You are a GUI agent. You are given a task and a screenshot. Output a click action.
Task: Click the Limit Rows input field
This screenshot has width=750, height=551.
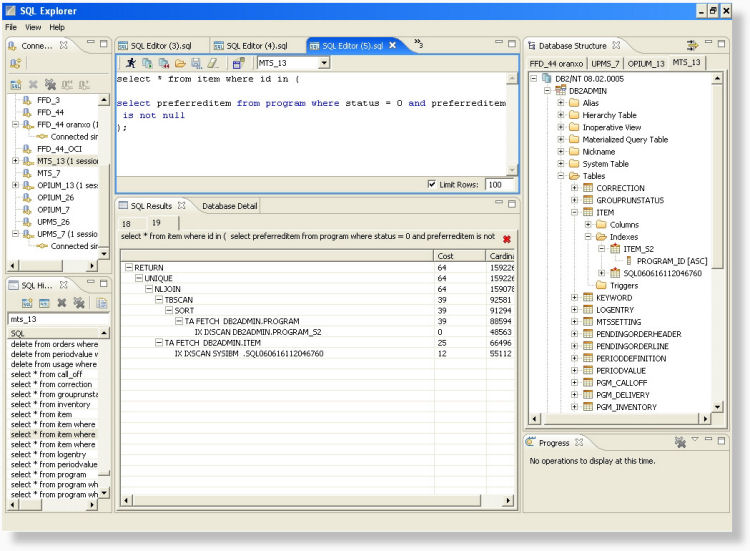tap(499, 184)
